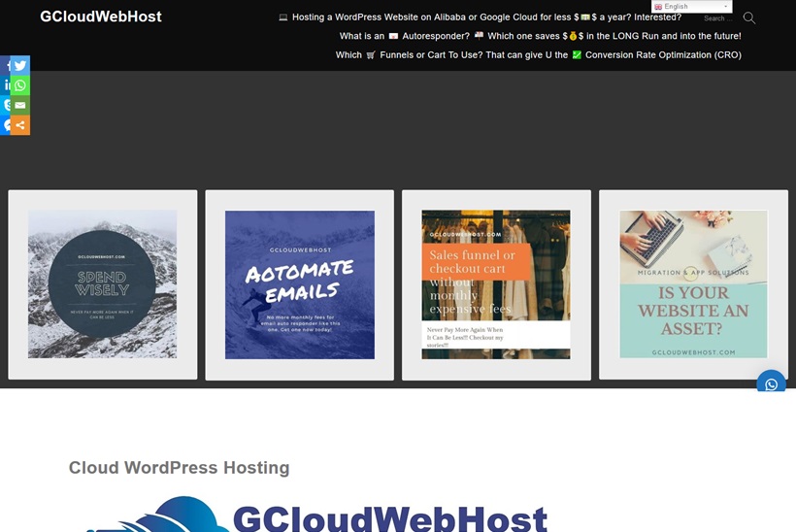
Task: Click the Messenger share icon
Action: (5, 125)
